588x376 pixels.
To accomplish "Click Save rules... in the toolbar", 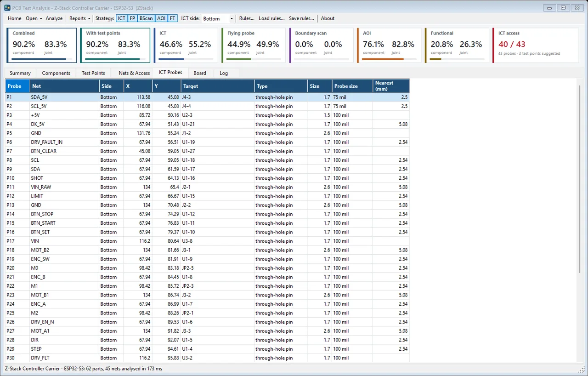I will [x=301, y=18].
